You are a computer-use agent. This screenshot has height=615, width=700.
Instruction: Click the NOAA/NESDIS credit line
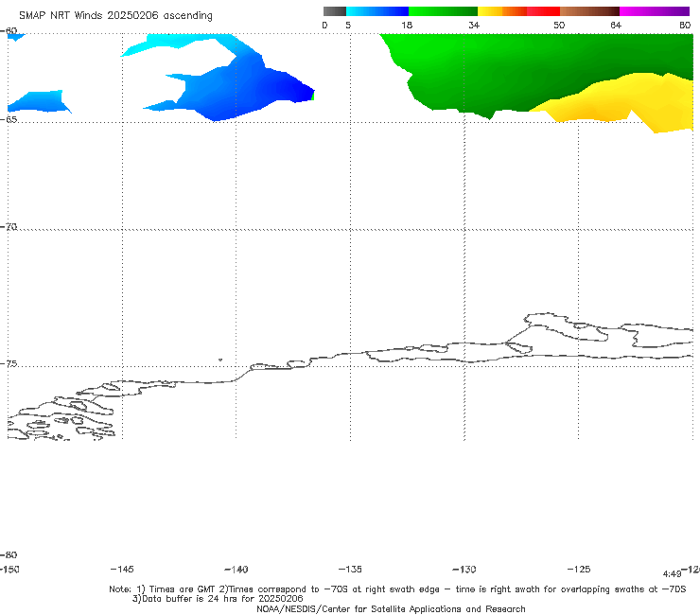pos(391,609)
